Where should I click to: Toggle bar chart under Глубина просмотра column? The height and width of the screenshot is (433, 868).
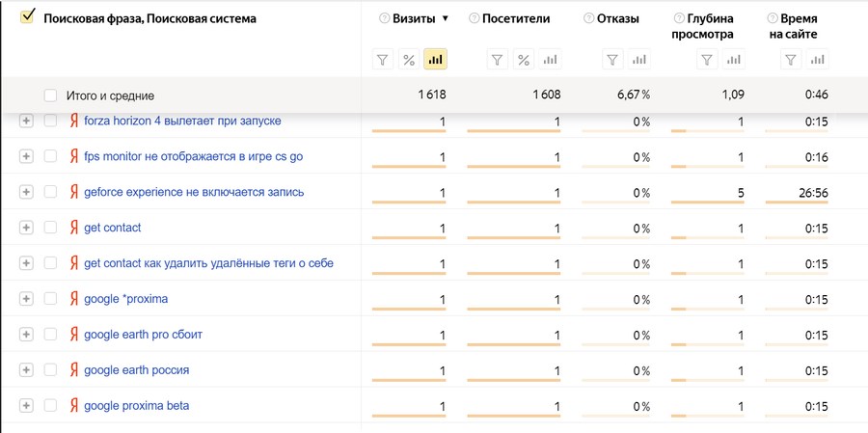[733, 59]
